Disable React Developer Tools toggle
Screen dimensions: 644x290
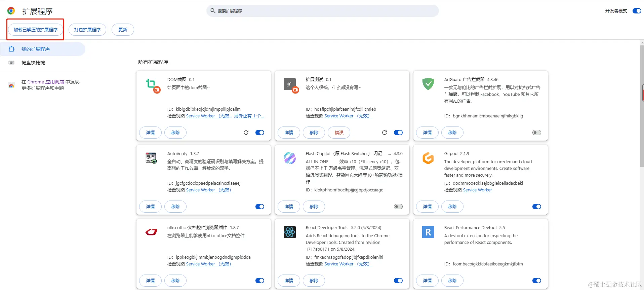pos(398,281)
